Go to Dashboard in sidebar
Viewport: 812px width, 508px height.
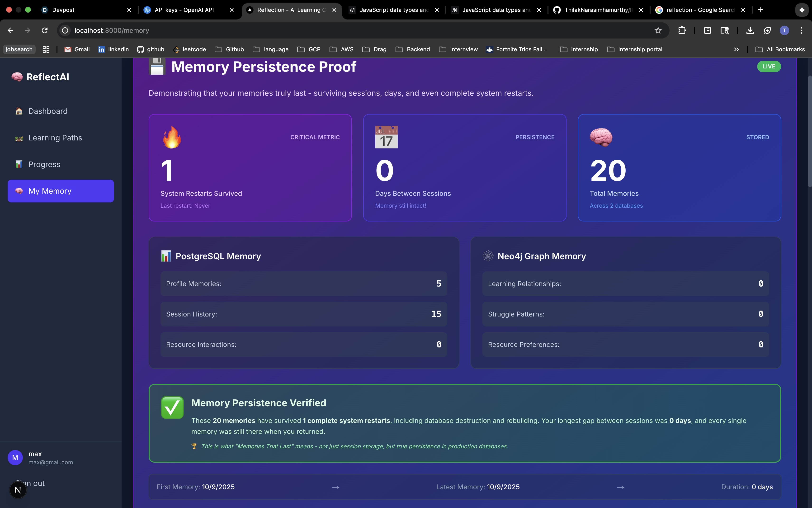tap(48, 111)
